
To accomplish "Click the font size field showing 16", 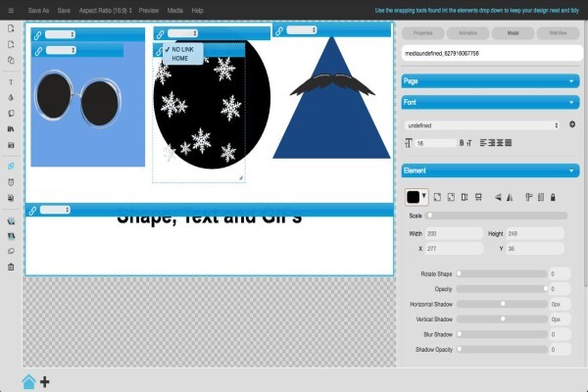I will (436, 143).
